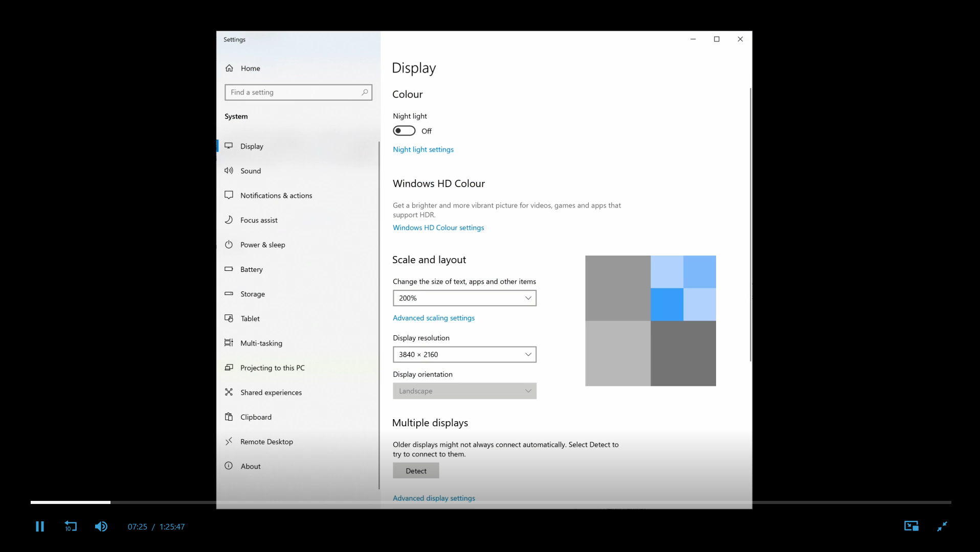Open Windows HD Colour settings link
Viewport: 980px width, 552px height.
(438, 227)
